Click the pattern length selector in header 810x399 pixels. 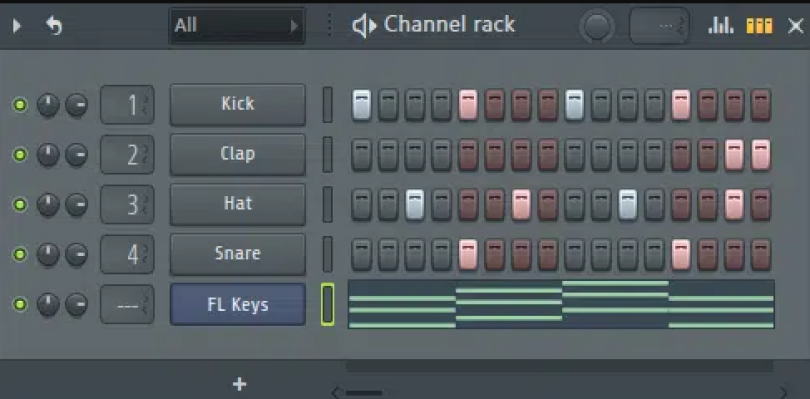pos(659,26)
